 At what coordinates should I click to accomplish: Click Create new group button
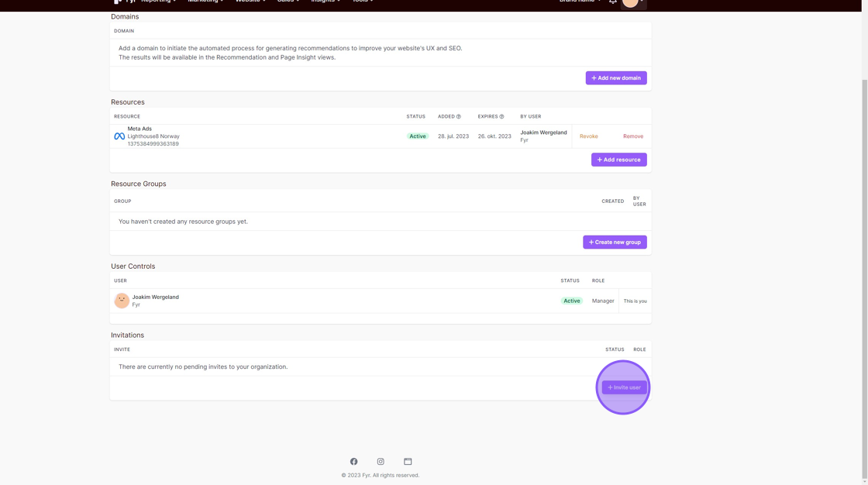615,242
